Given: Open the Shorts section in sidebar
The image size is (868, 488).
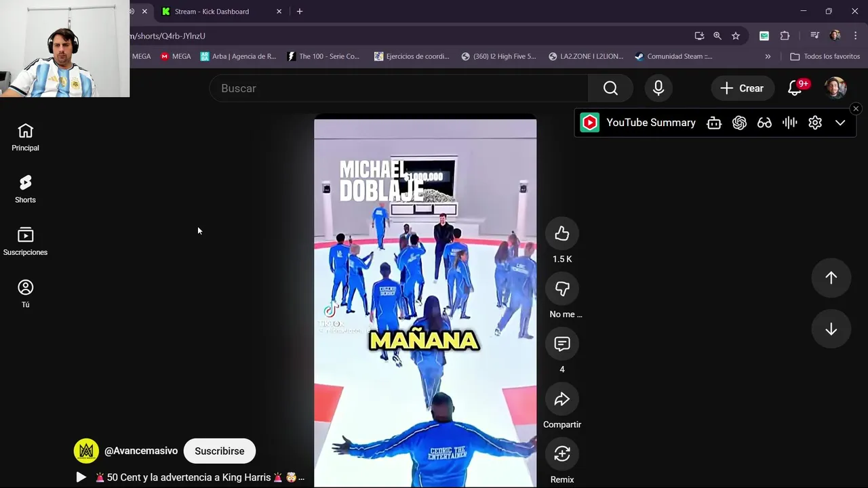Looking at the screenshot, I should pyautogui.click(x=25, y=189).
